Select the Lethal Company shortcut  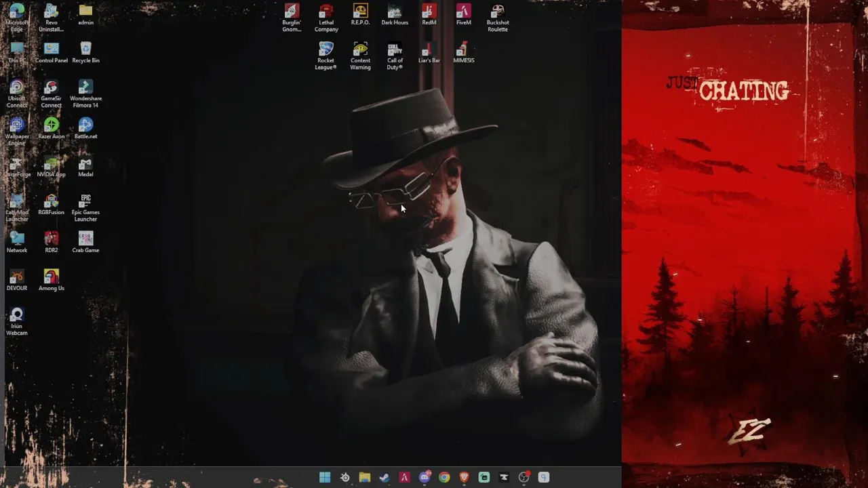326,18
